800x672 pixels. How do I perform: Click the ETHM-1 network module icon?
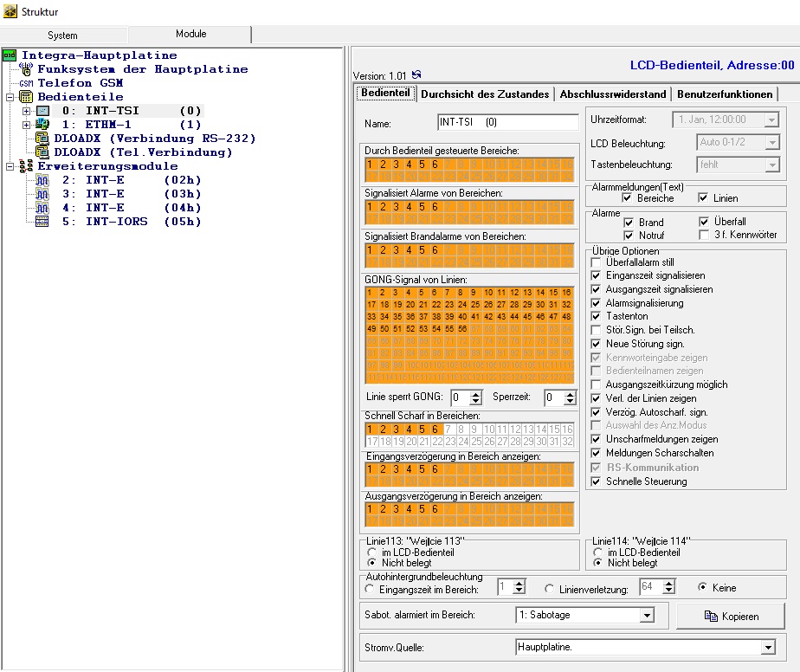pos(42,125)
